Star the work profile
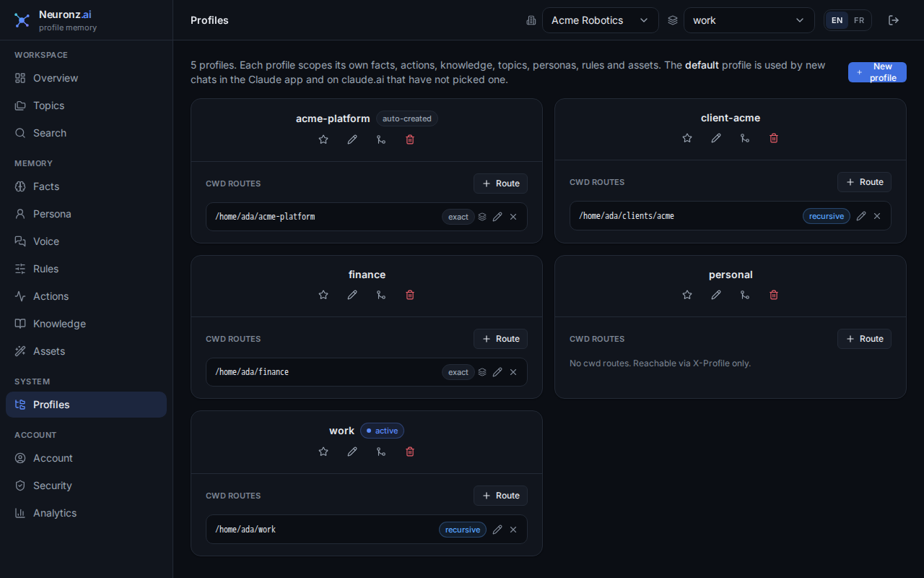 [x=323, y=452]
